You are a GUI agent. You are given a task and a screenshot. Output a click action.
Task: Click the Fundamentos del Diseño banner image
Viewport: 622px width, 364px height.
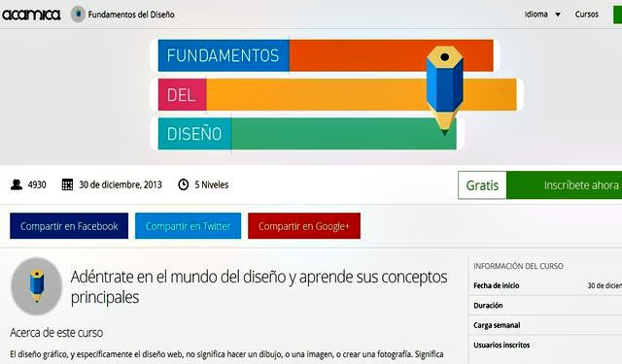[337, 94]
